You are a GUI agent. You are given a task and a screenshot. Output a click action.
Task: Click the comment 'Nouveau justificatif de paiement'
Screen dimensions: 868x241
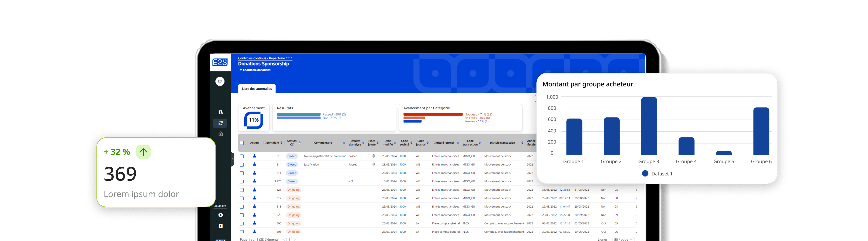pyautogui.click(x=325, y=156)
